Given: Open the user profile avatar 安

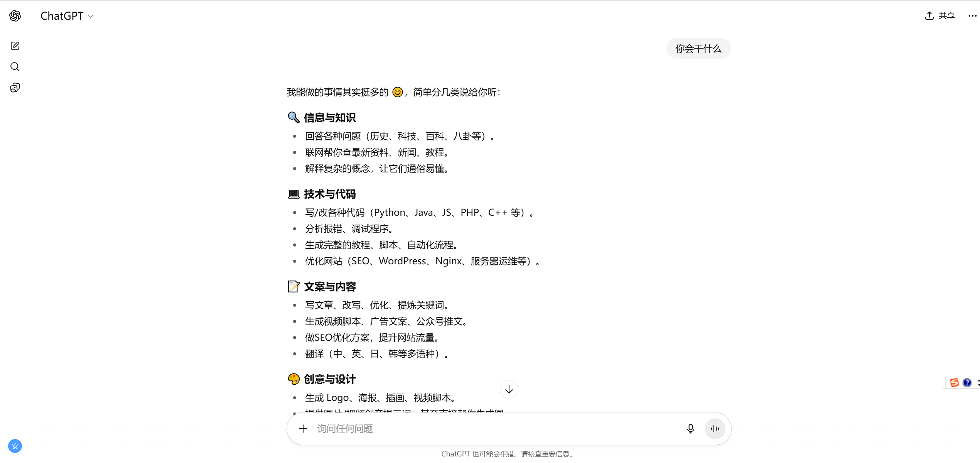Looking at the screenshot, I should tap(15, 446).
